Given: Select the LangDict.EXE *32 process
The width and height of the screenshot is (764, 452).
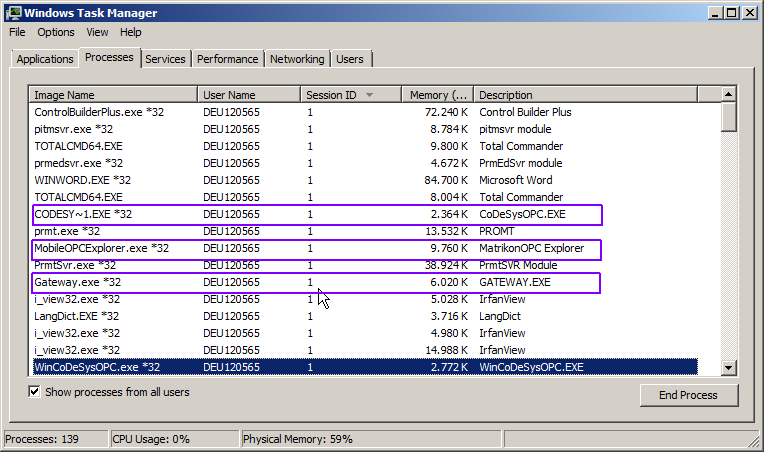Looking at the screenshot, I should [365, 317].
